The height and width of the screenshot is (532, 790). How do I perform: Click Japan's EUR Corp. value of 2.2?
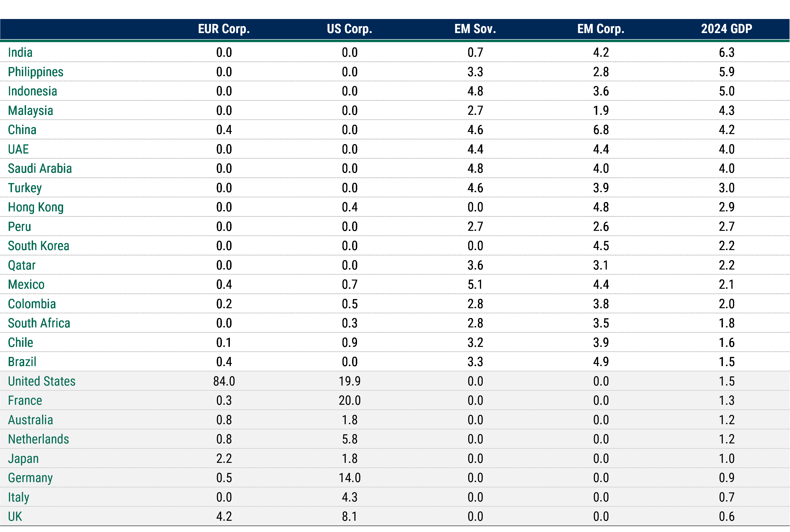coord(224,458)
